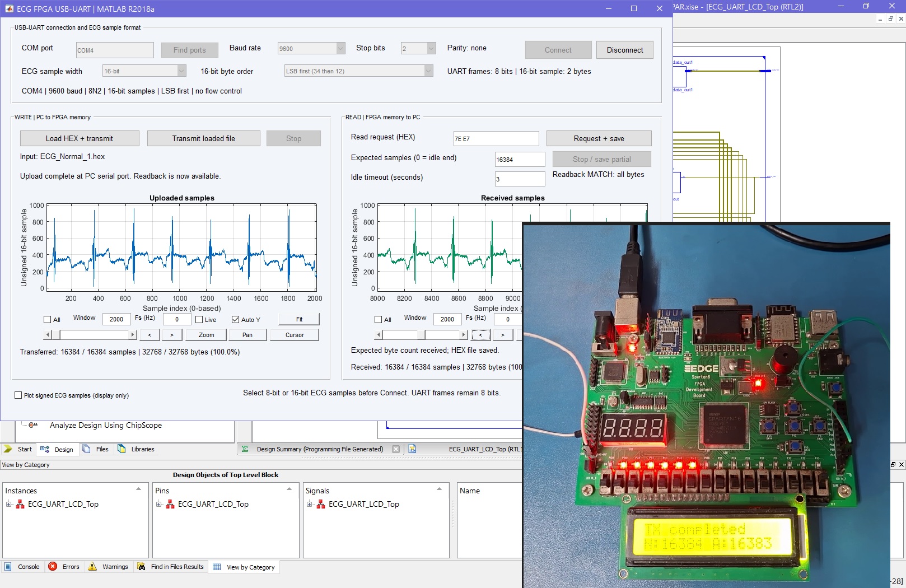Expand ECG_UART_LCD_Top under Pins

coord(159,504)
